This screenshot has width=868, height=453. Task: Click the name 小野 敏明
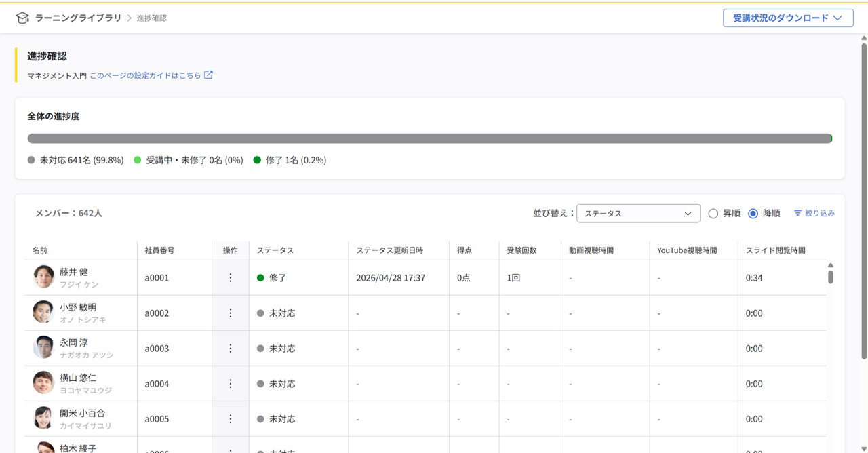[x=78, y=307]
